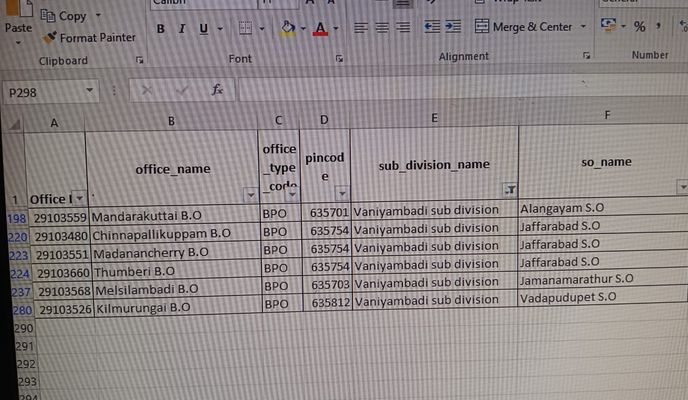Open the sub_division_name filter dropdown
This screenshot has height=400, width=688.
(510, 189)
